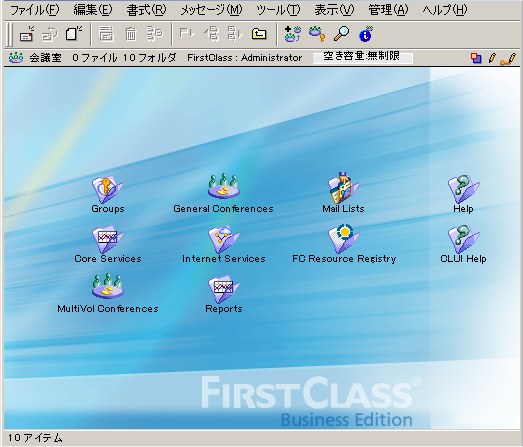Open the Help folder icon
The image size is (523, 447).
[464, 189]
